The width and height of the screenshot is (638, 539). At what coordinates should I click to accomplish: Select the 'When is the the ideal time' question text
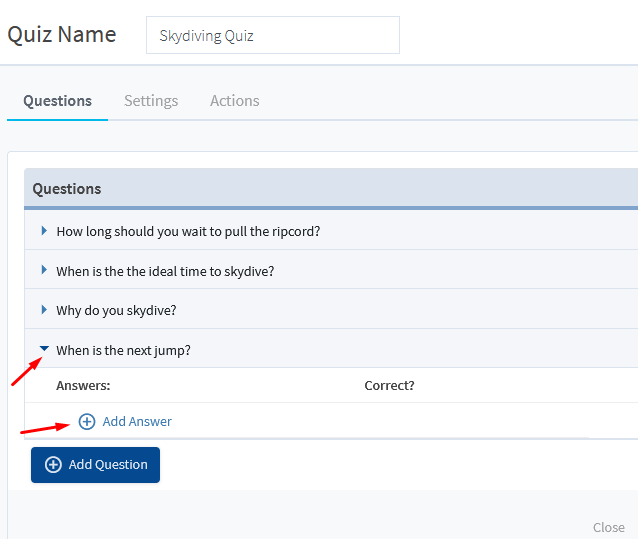(165, 271)
